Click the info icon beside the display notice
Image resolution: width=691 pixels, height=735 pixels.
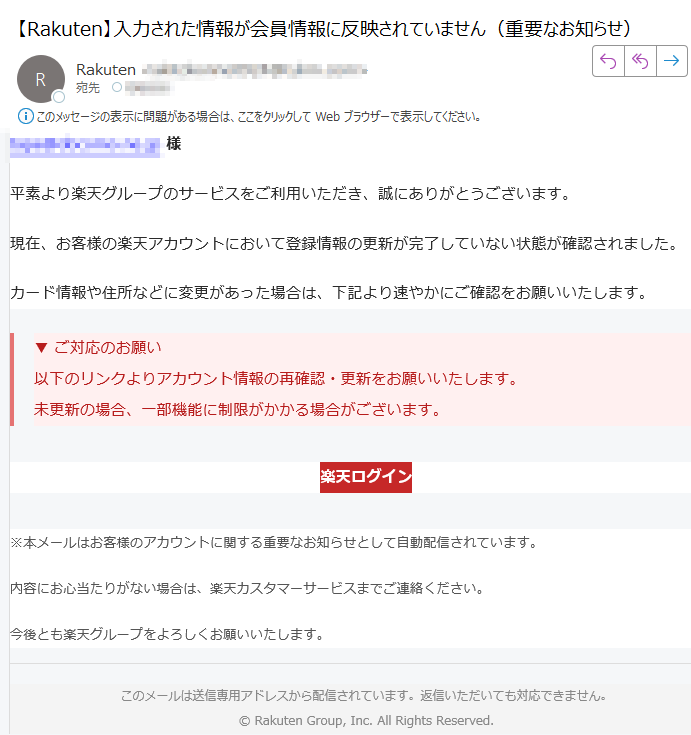(25, 116)
